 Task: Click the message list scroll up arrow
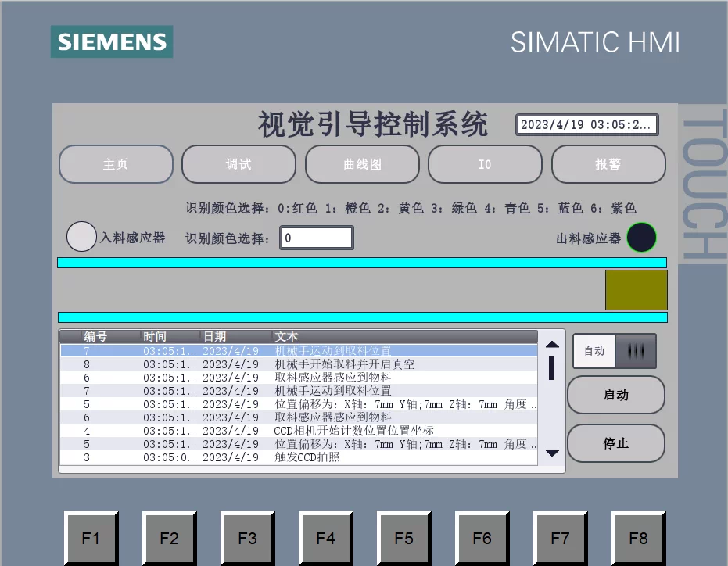point(551,344)
